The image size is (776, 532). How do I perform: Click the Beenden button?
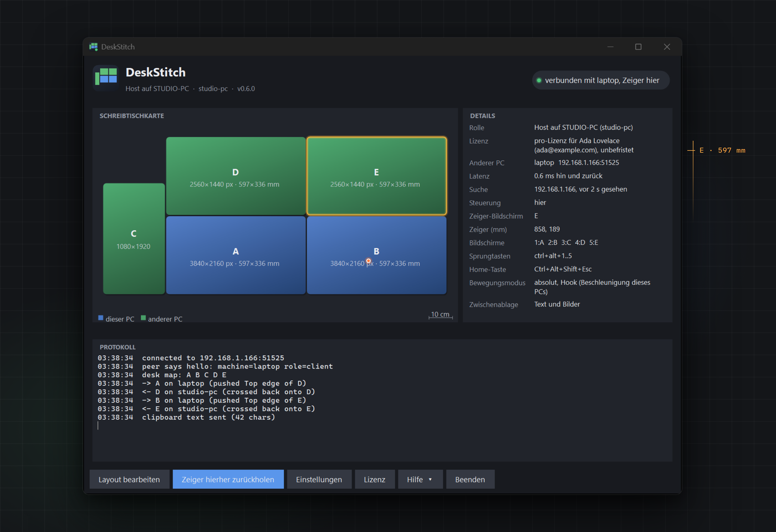[470, 479]
